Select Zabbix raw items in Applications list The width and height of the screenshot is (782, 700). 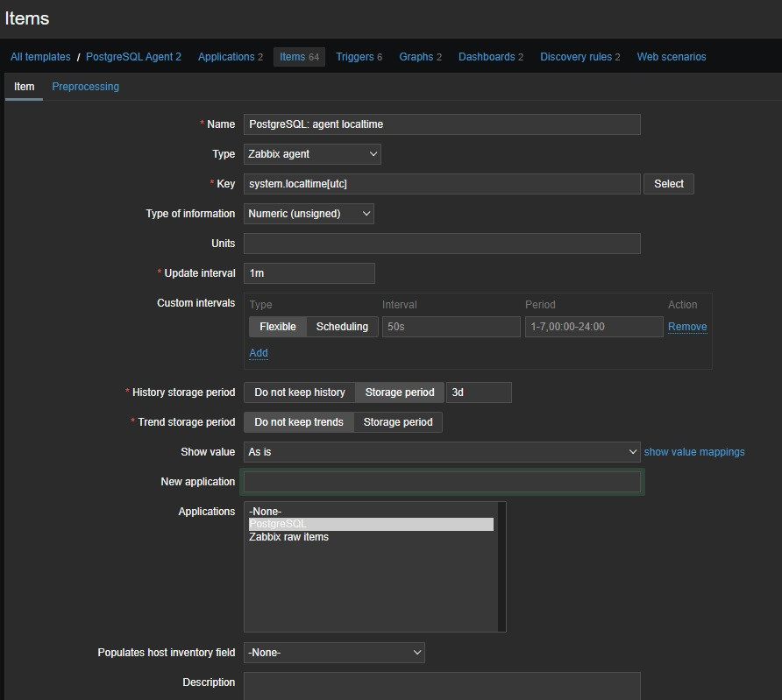coord(288,537)
